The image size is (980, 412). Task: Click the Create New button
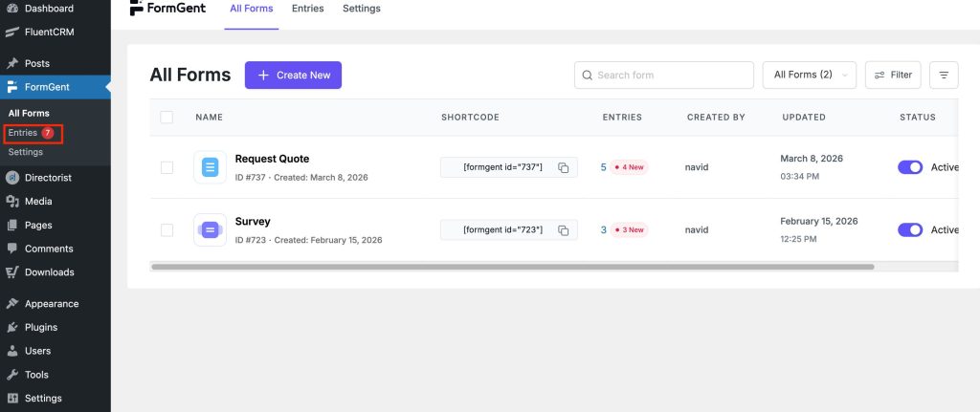click(x=293, y=75)
